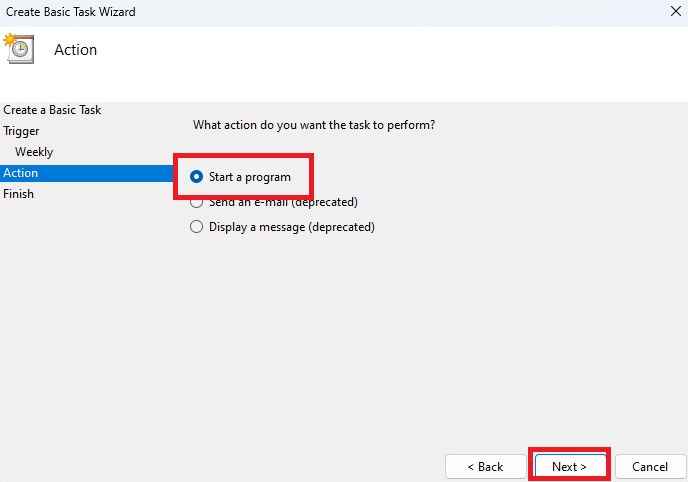Click the 'Start a program' label text
The width and height of the screenshot is (688, 482).
coord(250,177)
